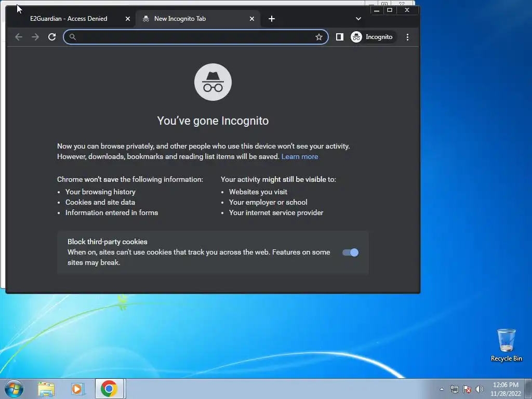Click 'Websites you visit' list item
The height and width of the screenshot is (399, 532).
click(x=258, y=192)
